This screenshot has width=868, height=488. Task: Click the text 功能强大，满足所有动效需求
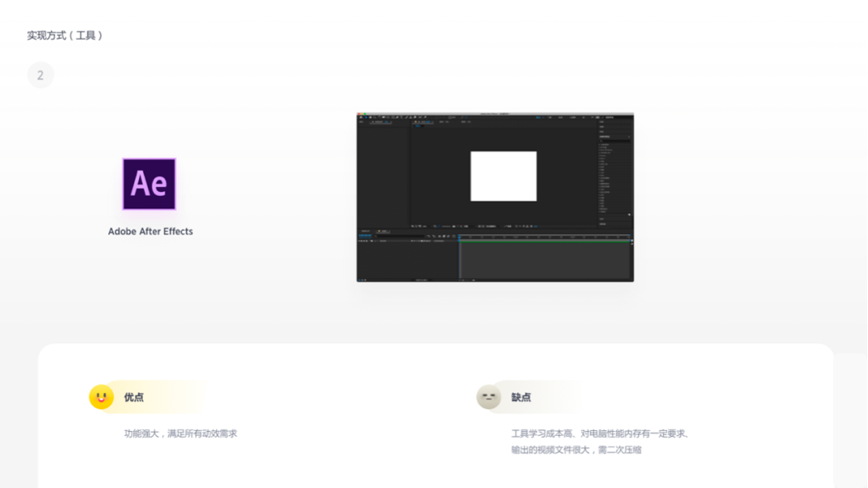click(180, 433)
